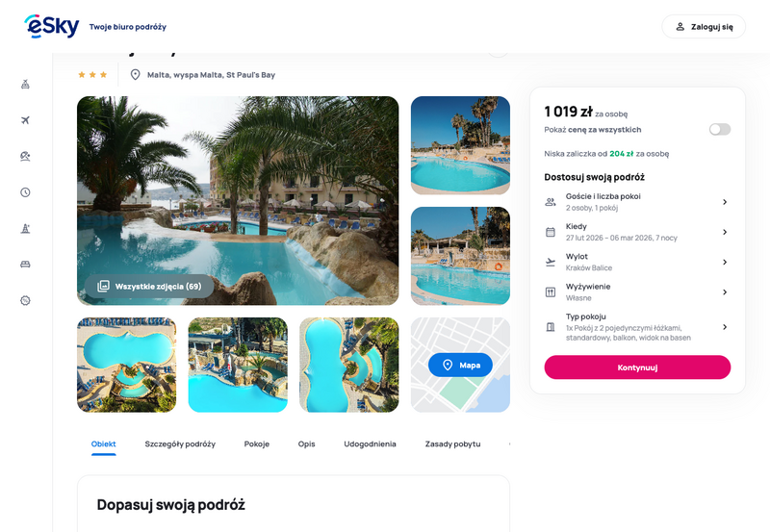
Task: Toggle Pokaż cenę za wszystkich switch
Action: [x=719, y=129]
